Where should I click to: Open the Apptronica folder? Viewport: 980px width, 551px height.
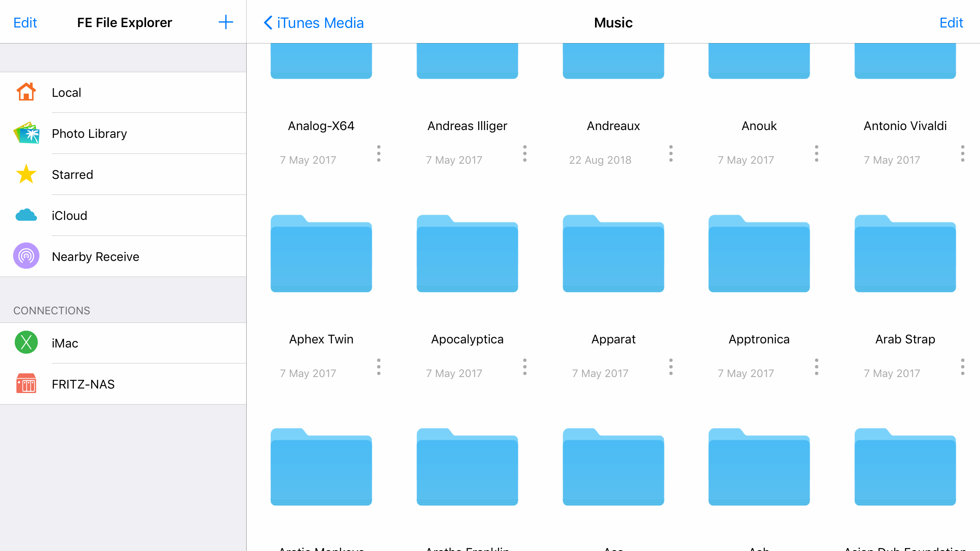[759, 253]
